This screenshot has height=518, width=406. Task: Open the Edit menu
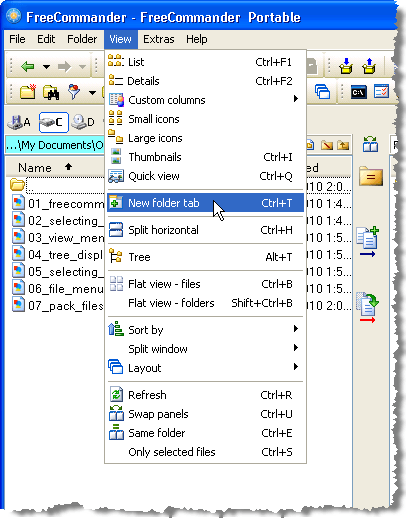[x=46, y=39]
